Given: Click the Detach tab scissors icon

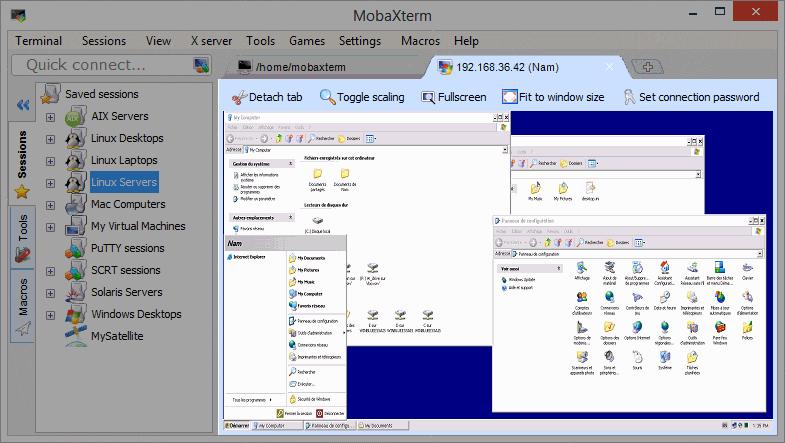Looking at the screenshot, I should (238, 97).
